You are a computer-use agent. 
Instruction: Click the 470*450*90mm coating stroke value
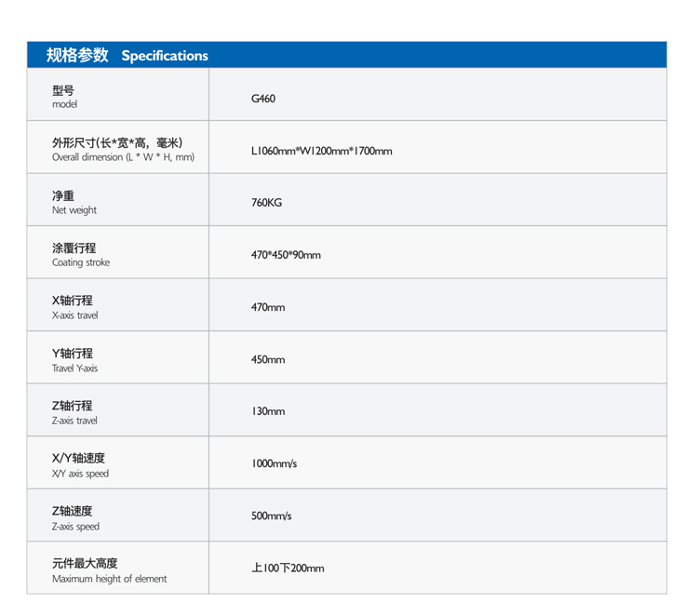pos(286,255)
